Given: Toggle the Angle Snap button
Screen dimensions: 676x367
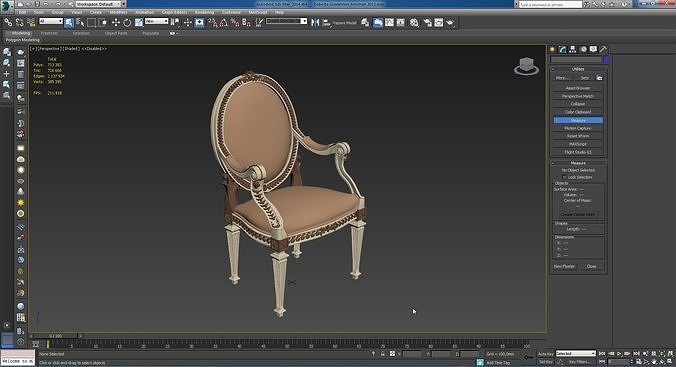Looking at the screenshot, I should pos(224,22).
